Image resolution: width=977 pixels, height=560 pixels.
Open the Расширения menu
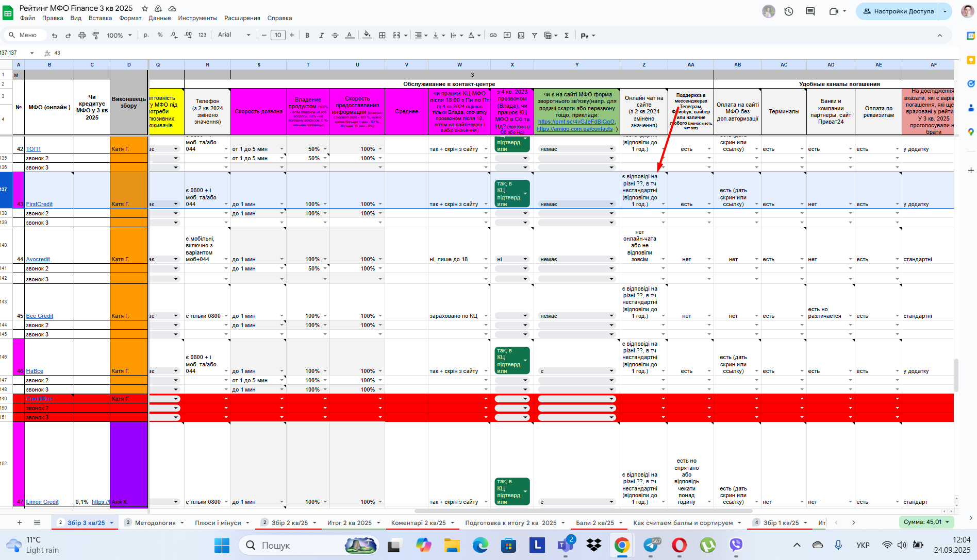(242, 18)
